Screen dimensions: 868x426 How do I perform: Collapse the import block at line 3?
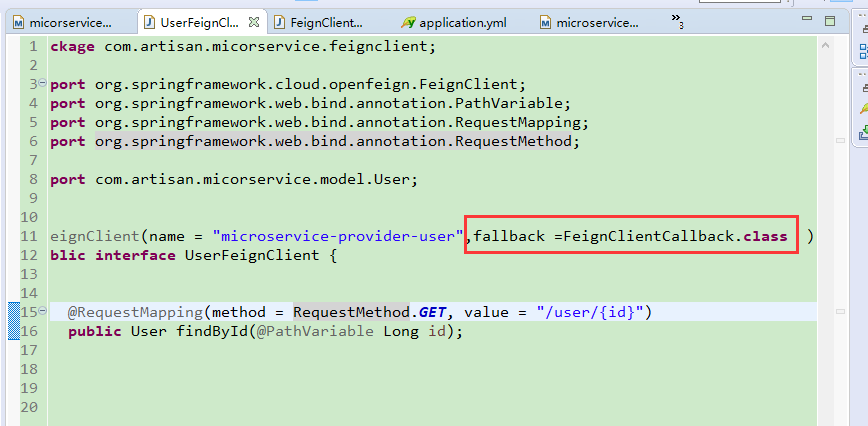[x=42, y=84]
